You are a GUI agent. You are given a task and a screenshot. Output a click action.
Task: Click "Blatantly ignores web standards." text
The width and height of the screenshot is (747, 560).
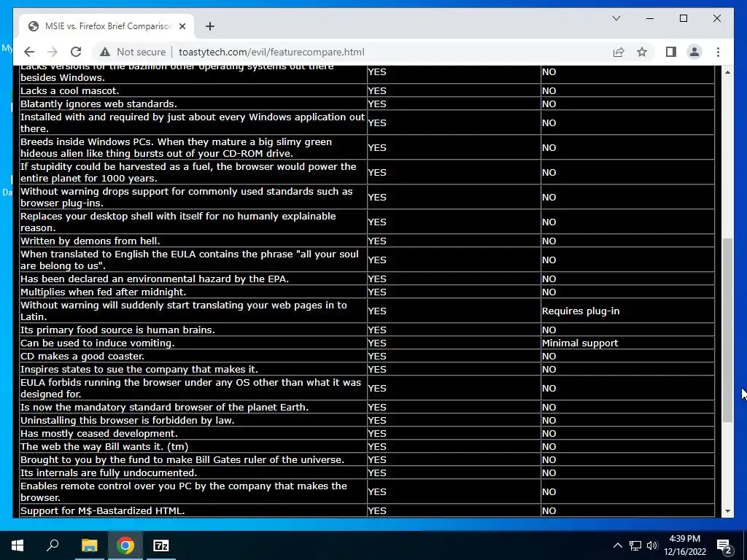(x=98, y=104)
